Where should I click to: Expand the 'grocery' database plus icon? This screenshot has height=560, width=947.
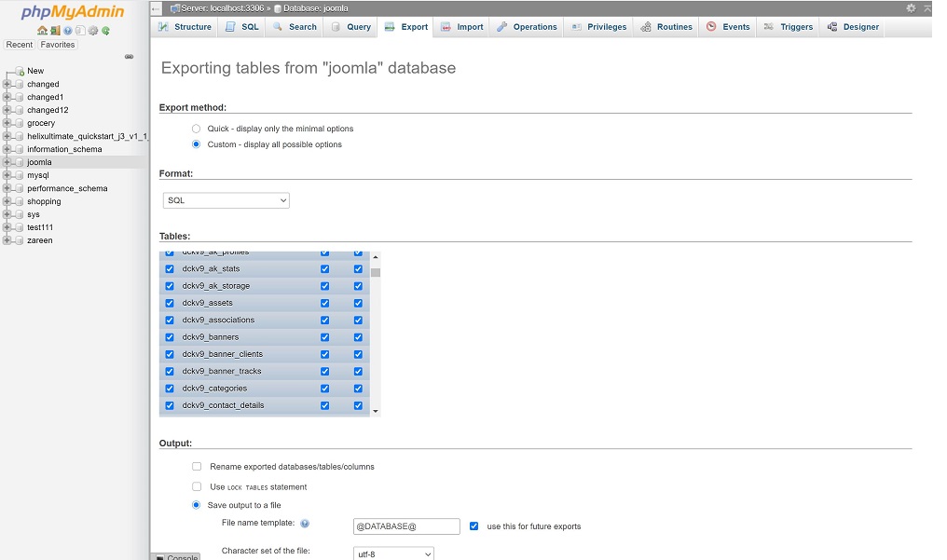point(7,123)
